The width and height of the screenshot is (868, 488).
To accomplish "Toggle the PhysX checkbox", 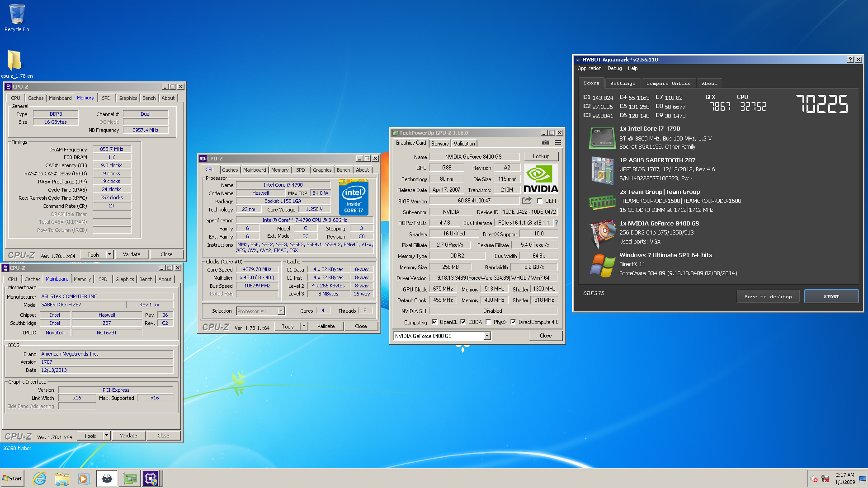I will 488,322.
